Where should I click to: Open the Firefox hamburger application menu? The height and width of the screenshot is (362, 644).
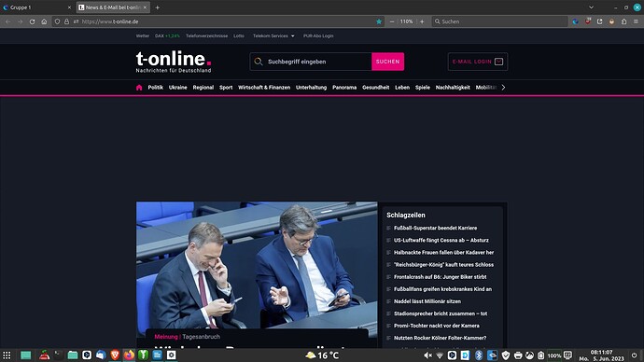pos(636,21)
